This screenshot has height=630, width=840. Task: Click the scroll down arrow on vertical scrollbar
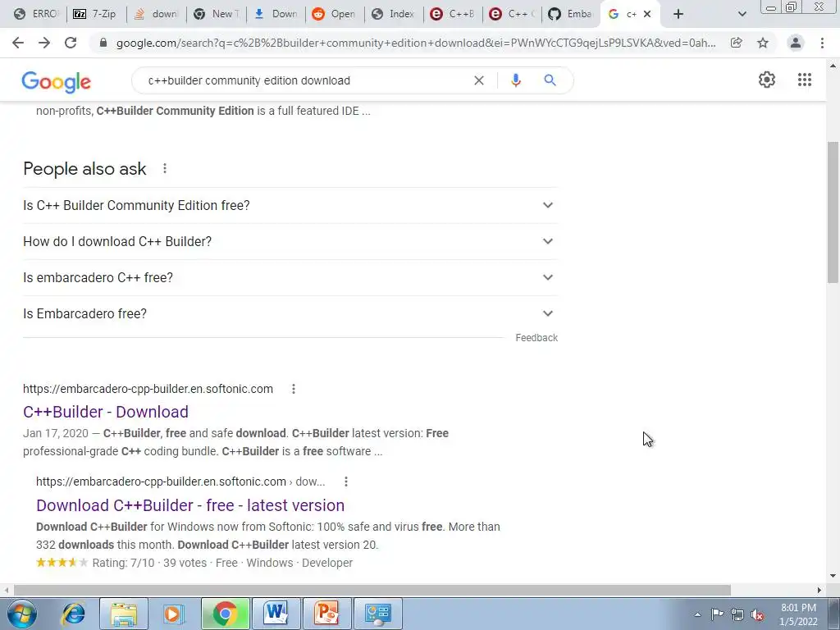click(833, 576)
